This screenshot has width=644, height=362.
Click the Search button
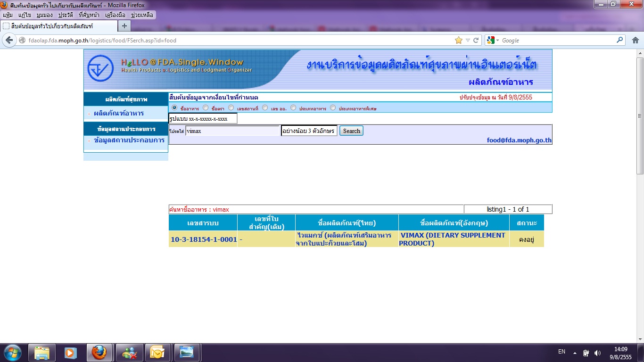coord(351,131)
